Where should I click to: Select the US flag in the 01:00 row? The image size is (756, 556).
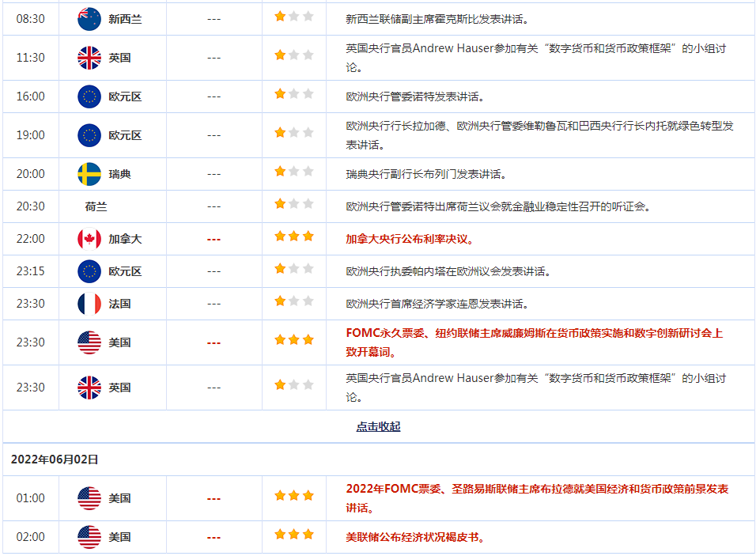click(89, 498)
